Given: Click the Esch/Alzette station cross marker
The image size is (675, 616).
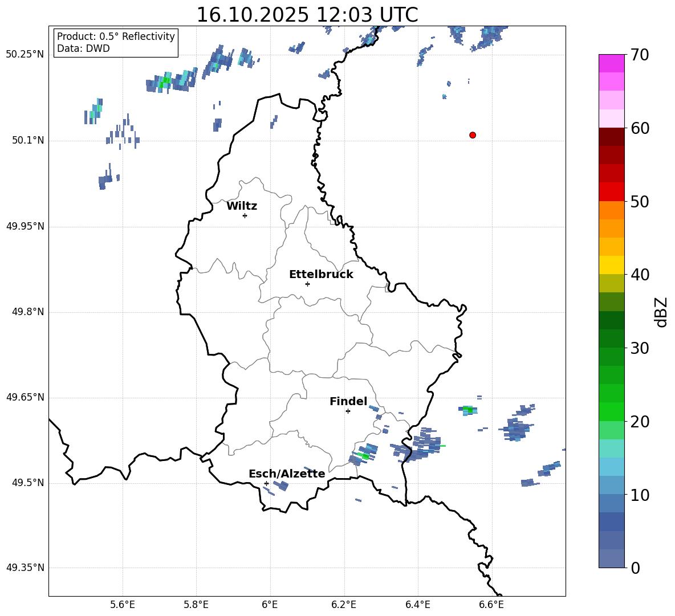Looking at the screenshot, I should [266, 483].
